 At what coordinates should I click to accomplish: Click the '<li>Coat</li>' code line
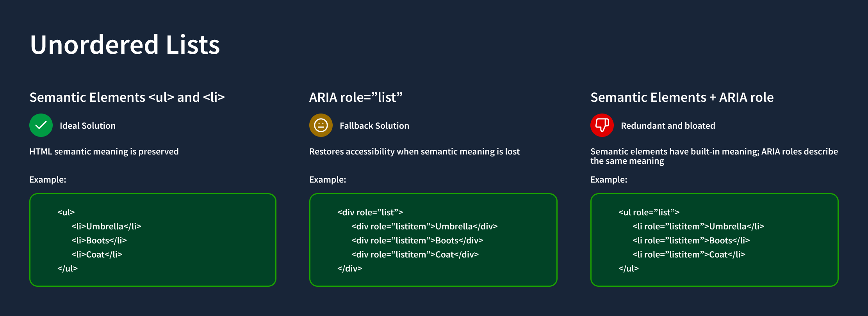point(97,254)
